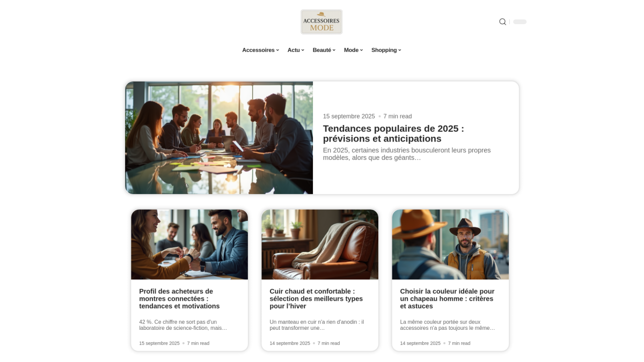Click the business meeting featured image
The height and width of the screenshot is (362, 644).
[x=219, y=138]
